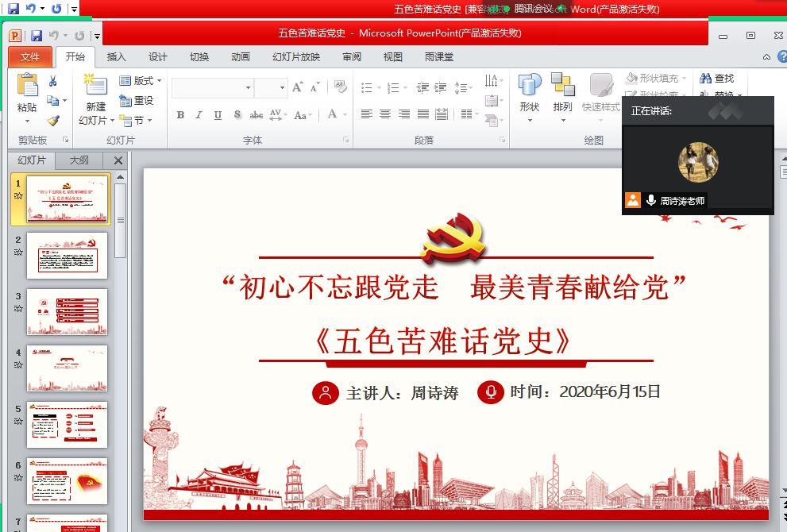This screenshot has width=787, height=532.
Task: Toggle bold formatting
Action: click(180, 115)
